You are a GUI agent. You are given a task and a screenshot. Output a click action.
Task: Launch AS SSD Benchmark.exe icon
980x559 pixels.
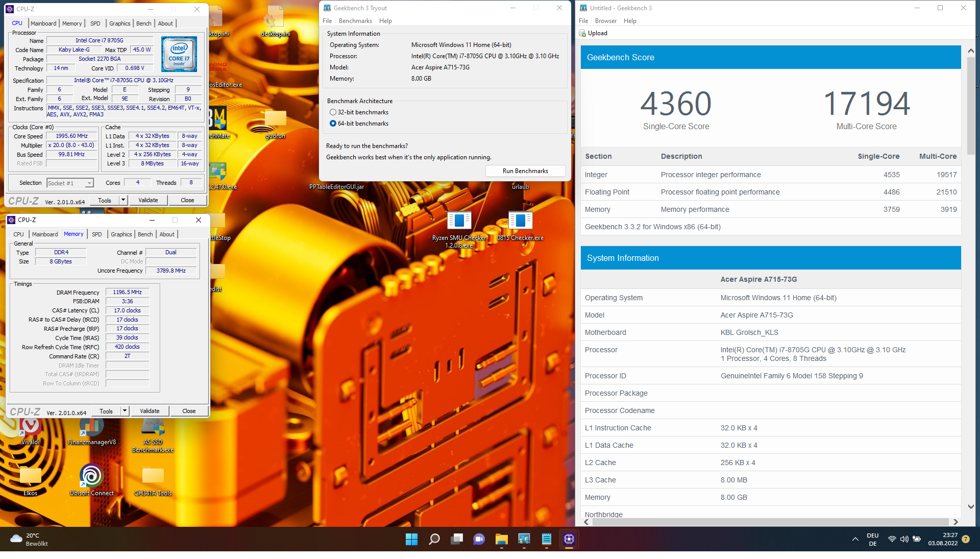point(153,434)
